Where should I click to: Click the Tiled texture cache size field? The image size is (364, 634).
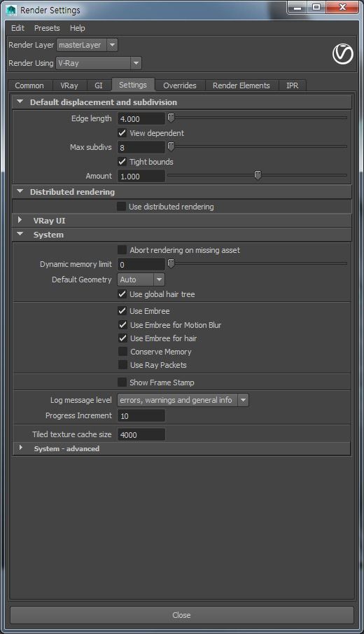click(141, 434)
